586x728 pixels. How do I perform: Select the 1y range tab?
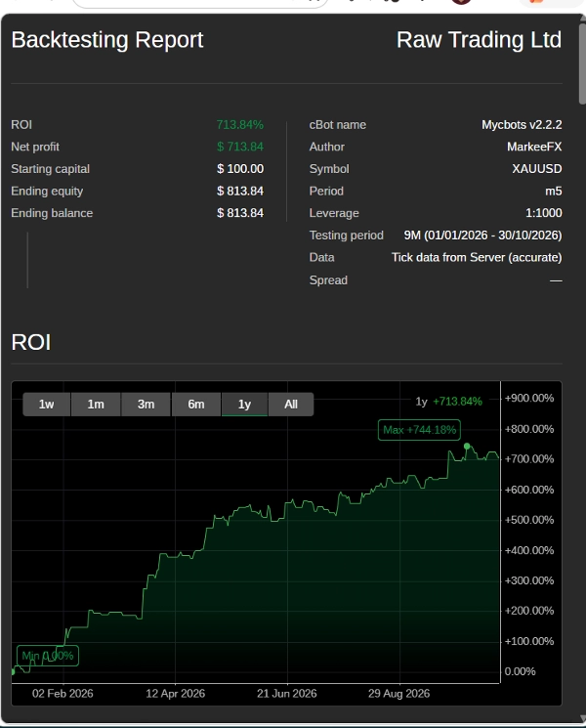244,405
